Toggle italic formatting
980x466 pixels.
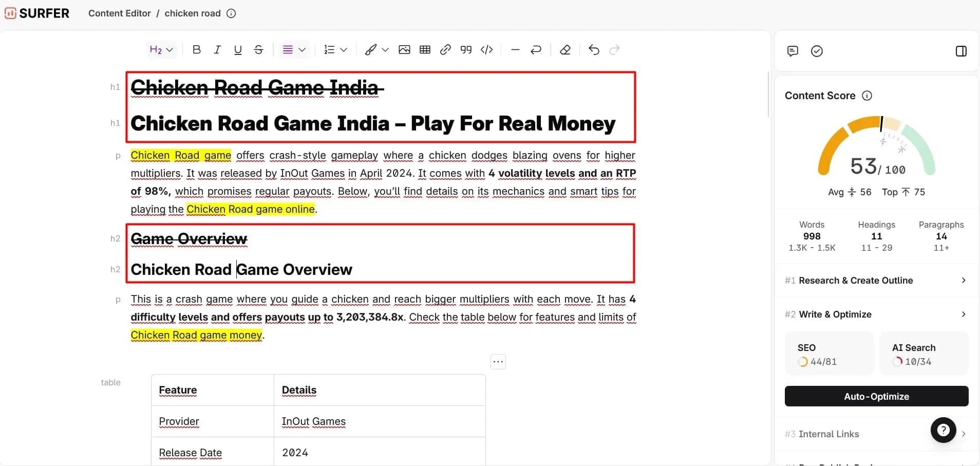click(217, 50)
